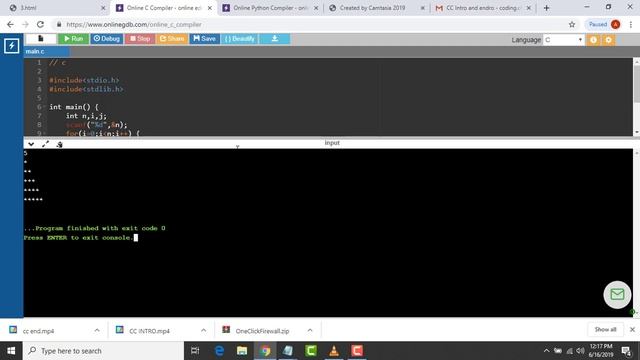This screenshot has width=640, height=360.
Task: Run the C program
Action: coord(73,39)
